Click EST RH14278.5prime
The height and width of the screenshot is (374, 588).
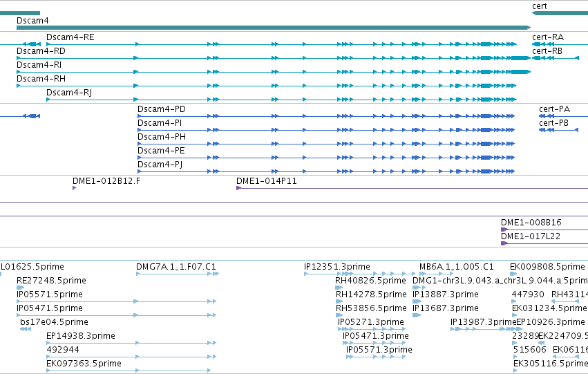point(371,294)
